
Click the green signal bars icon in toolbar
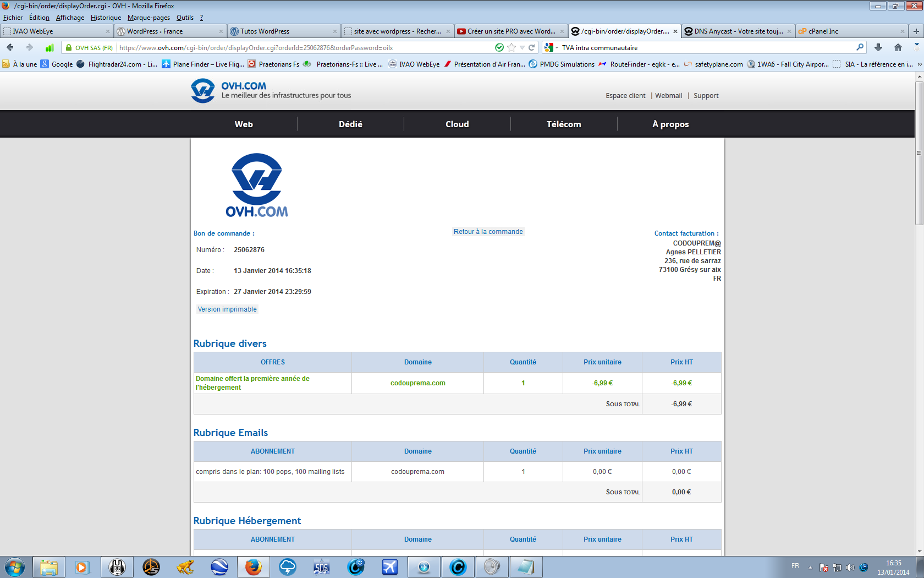pos(50,48)
